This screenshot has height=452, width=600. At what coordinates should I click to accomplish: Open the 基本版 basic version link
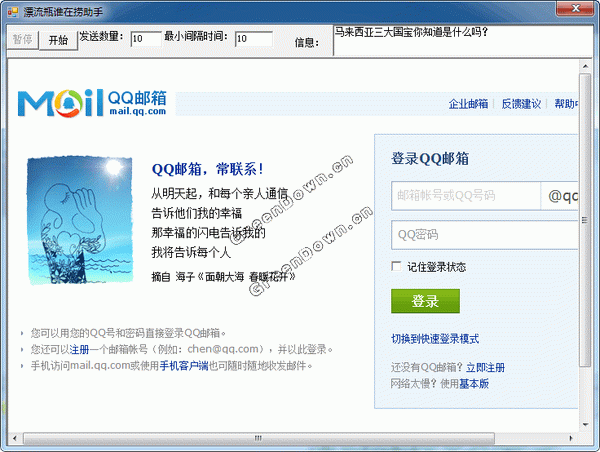[474, 383]
